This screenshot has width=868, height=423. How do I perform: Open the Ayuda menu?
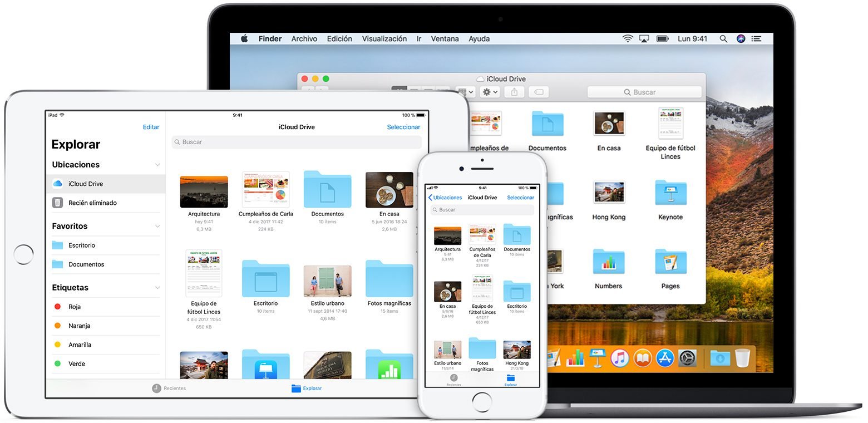point(479,38)
